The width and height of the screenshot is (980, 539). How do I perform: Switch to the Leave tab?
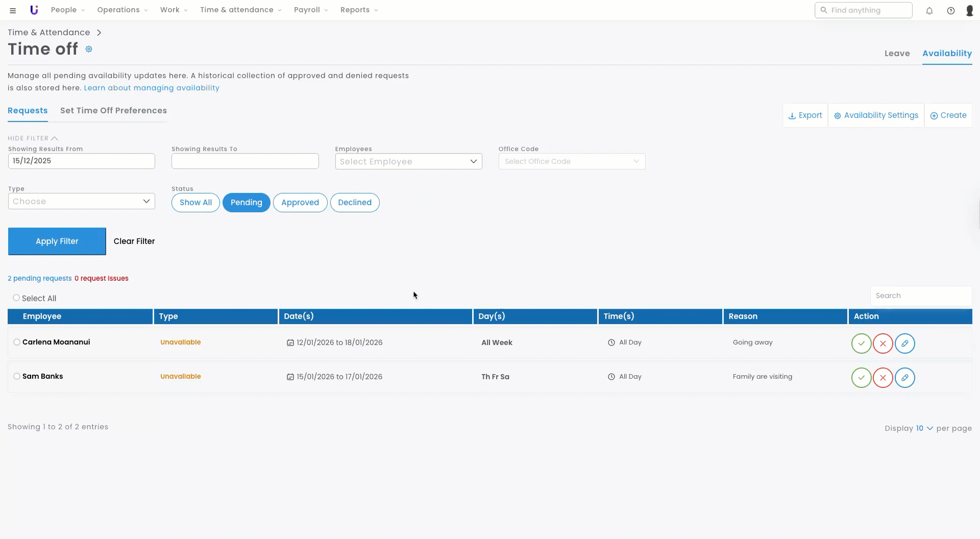click(x=897, y=54)
